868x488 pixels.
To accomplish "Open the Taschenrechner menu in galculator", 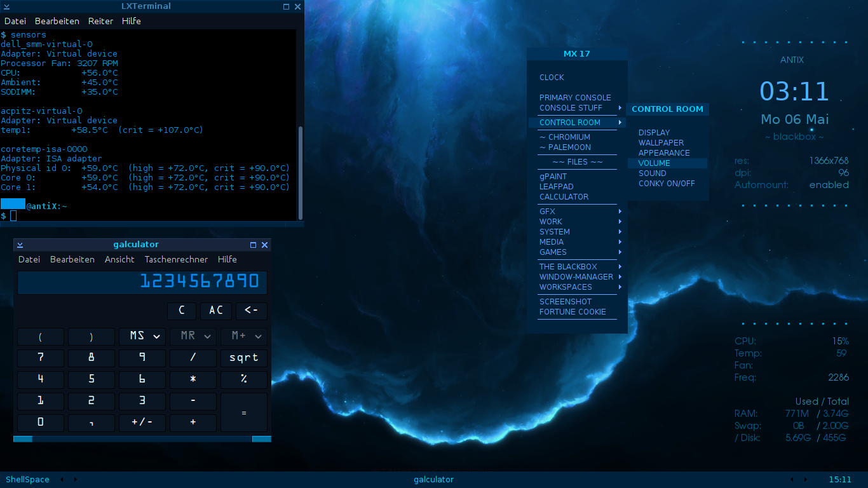I will pyautogui.click(x=176, y=259).
